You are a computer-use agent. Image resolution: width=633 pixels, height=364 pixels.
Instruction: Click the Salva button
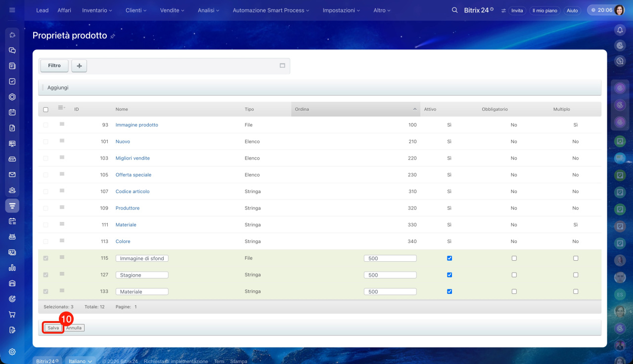point(53,328)
